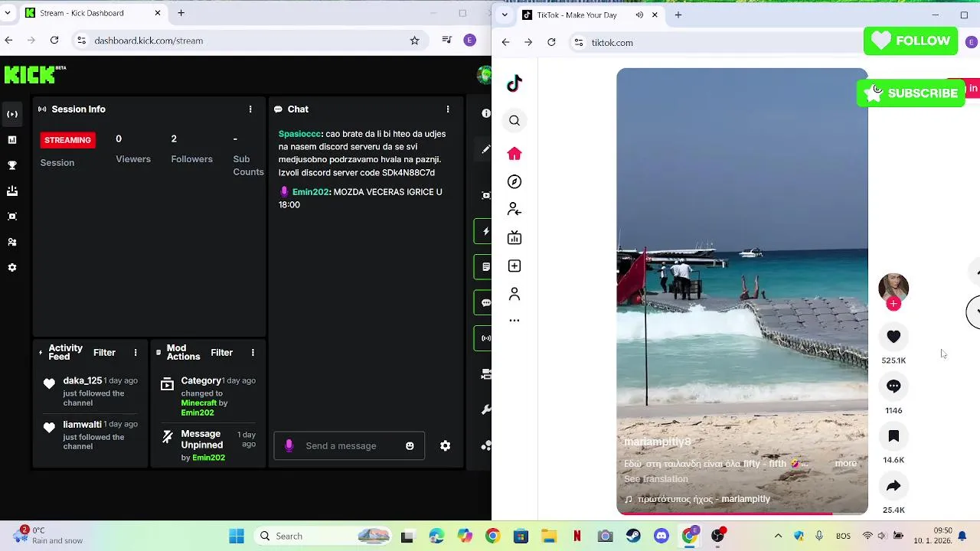
Task: Open the crown-shaped icon in Kick sidebar
Action: (12, 191)
